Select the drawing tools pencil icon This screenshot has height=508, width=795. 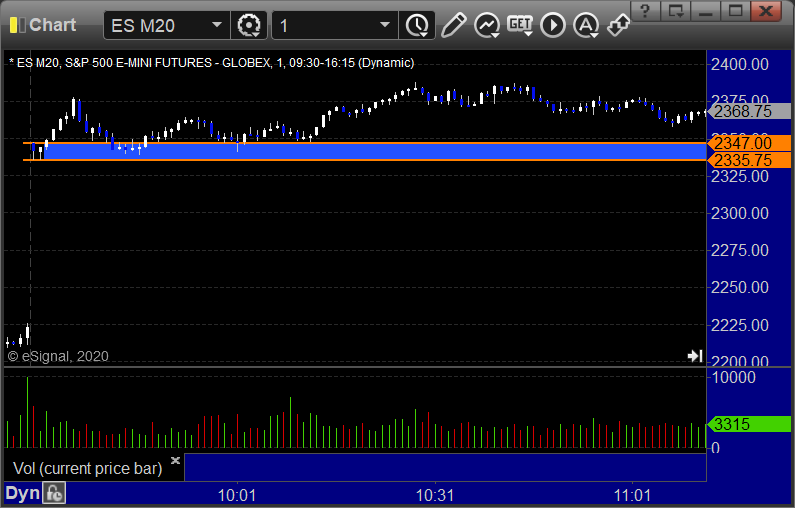453,25
